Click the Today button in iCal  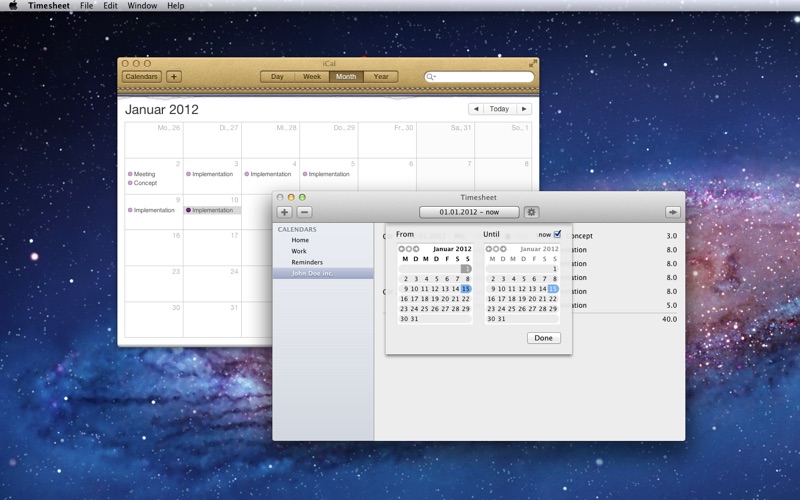click(x=499, y=109)
